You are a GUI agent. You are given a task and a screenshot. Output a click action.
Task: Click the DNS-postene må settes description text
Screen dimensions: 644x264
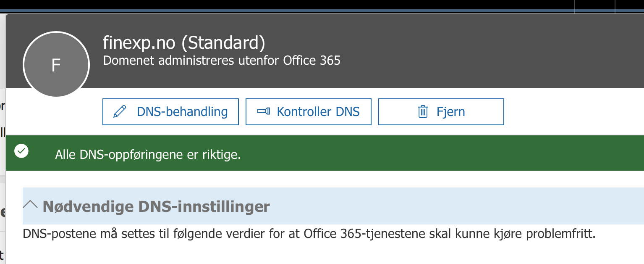click(x=309, y=234)
